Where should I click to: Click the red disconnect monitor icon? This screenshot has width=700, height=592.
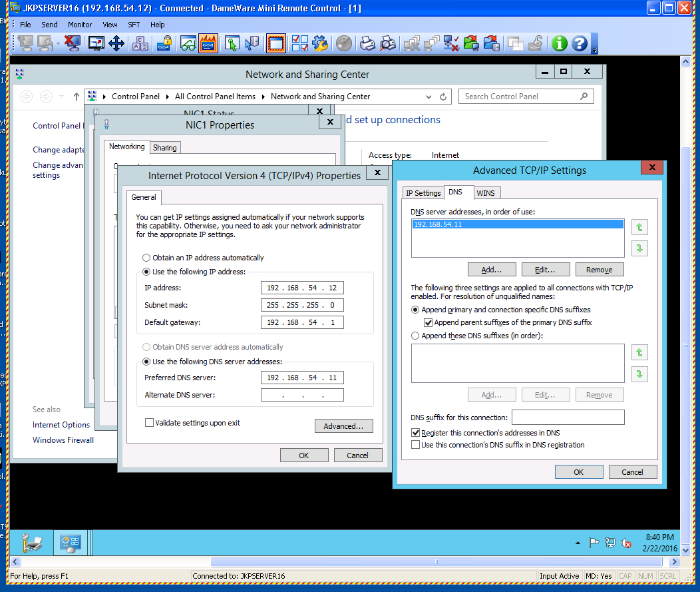[73, 43]
